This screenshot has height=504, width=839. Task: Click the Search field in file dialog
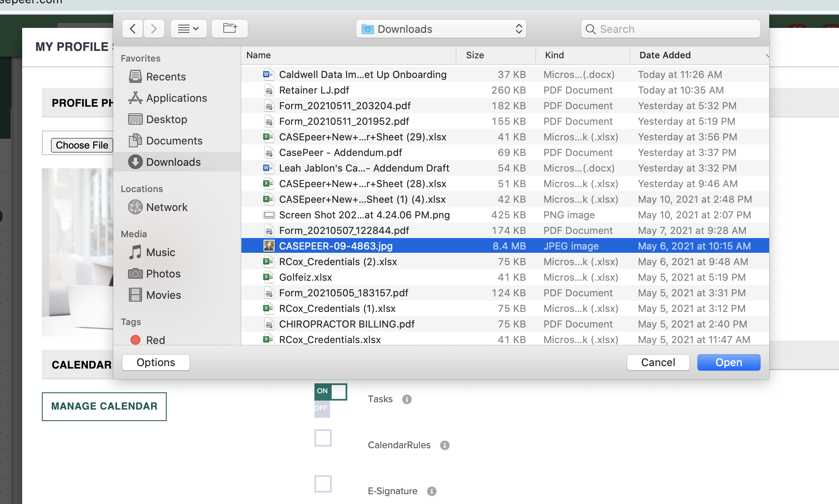[670, 29]
